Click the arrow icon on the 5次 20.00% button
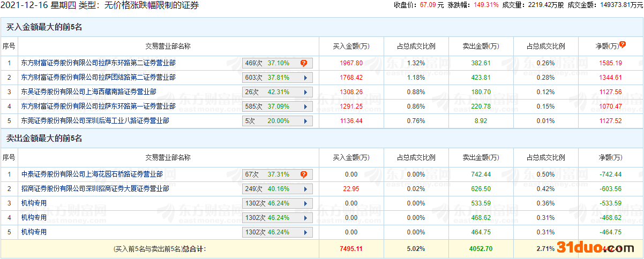Screen dimensions: 644x259 pos(304,121)
